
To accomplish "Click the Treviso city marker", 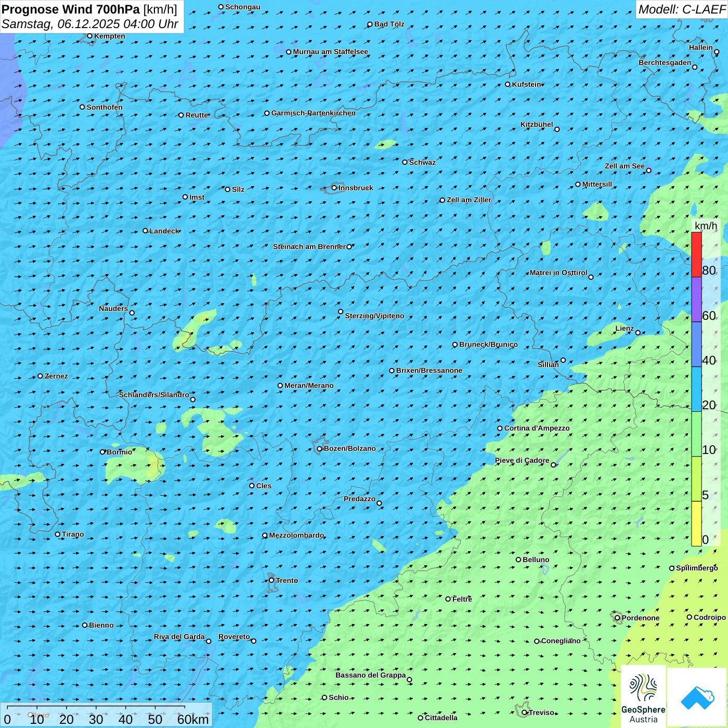I will (x=525, y=712).
